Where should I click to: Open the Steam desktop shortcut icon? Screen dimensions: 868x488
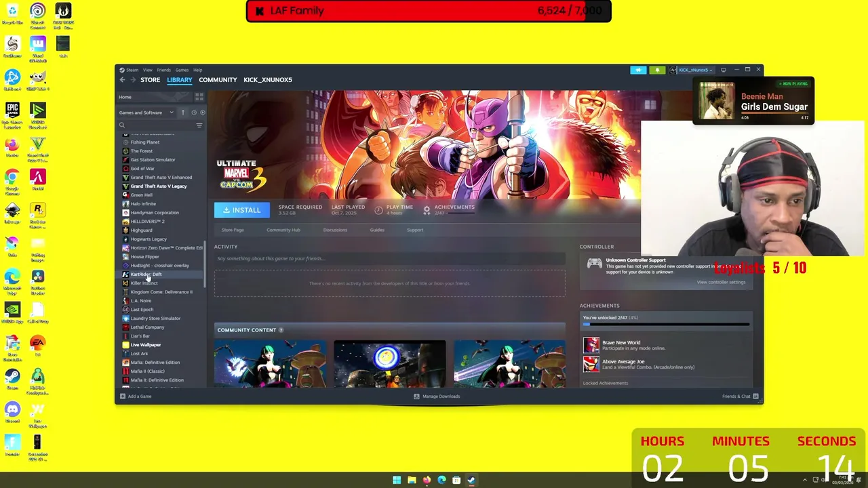tap(12, 379)
